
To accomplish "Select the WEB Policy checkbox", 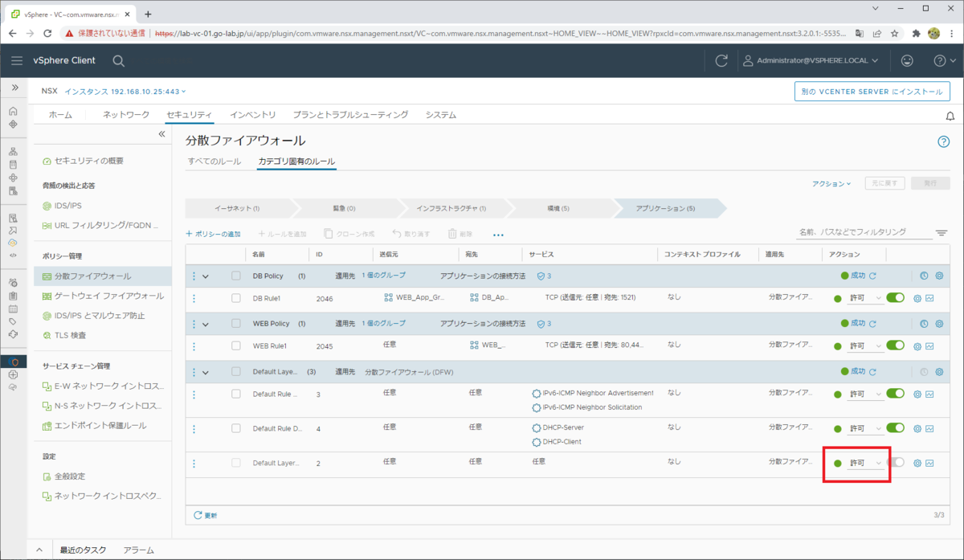I will [236, 324].
